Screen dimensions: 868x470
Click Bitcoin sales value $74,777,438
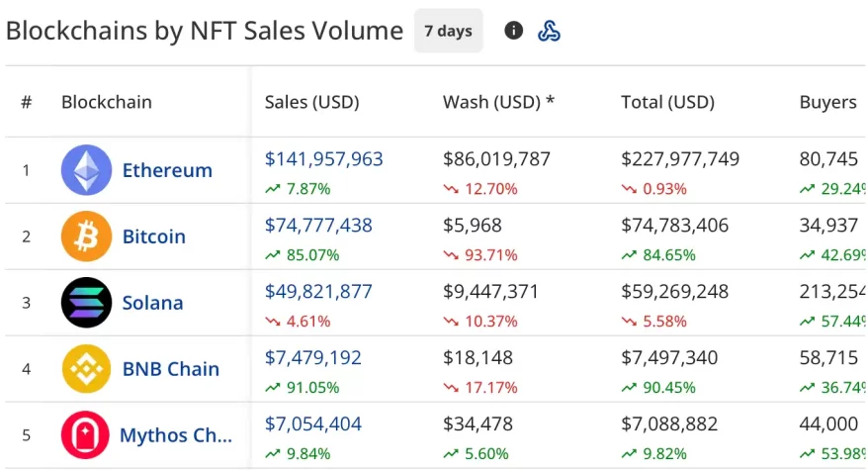[318, 226]
